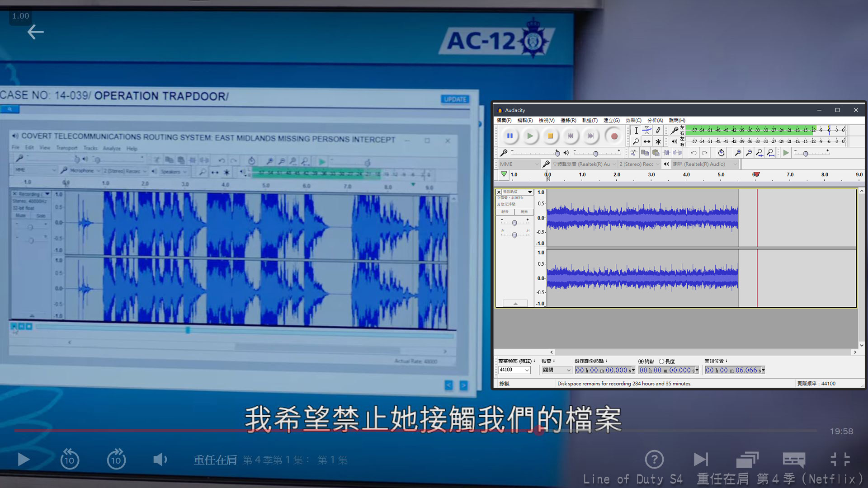Image resolution: width=868 pixels, height=488 pixels.
Task: Adjust the recording volume slider
Action: pos(557,154)
